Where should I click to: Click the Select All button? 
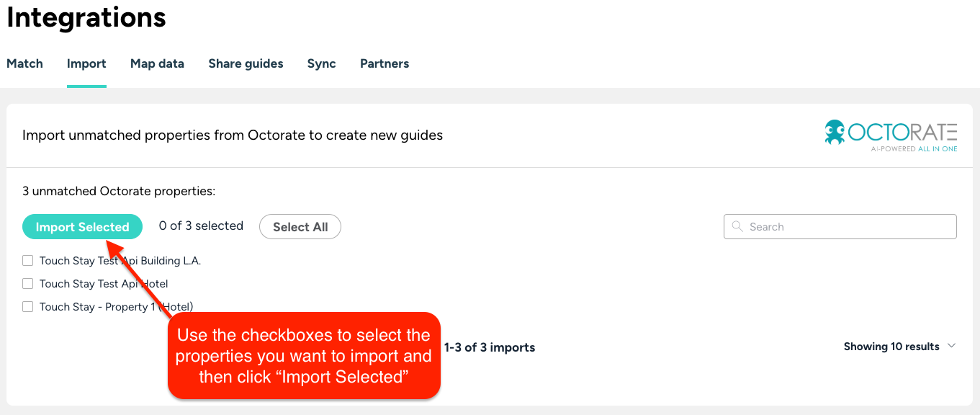point(300,227)
